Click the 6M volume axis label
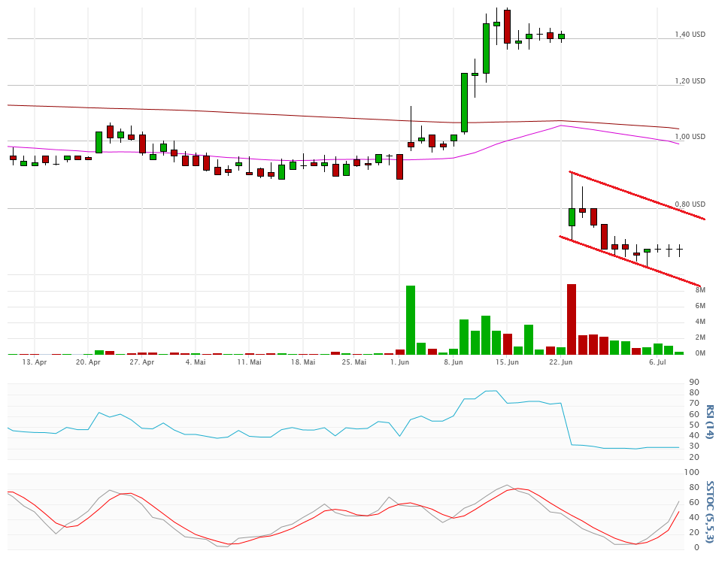The height and width of the screenshot is (575, 728). [700, 306]
